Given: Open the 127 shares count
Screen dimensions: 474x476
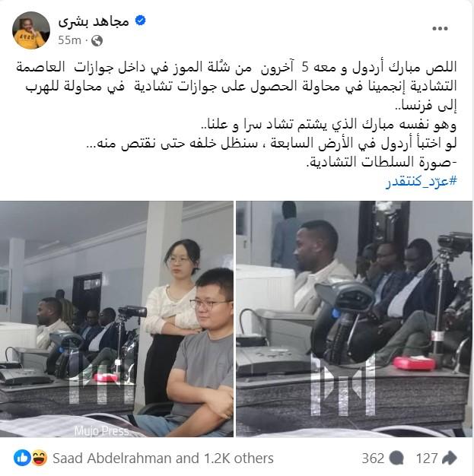Looking at the screenshot, I should [x=427, y=458].
